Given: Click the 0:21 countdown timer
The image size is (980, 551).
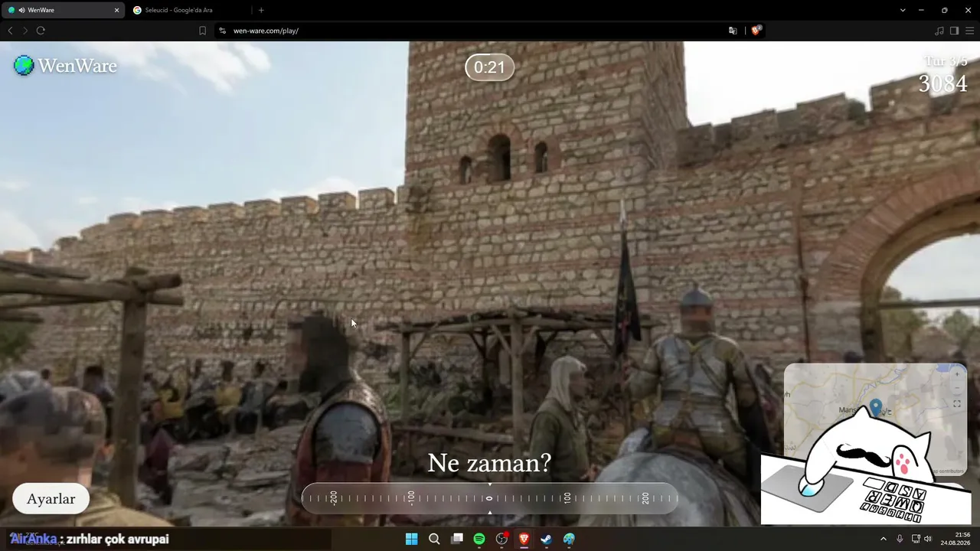Looking at the screenshot, I should tap(489, 67).
